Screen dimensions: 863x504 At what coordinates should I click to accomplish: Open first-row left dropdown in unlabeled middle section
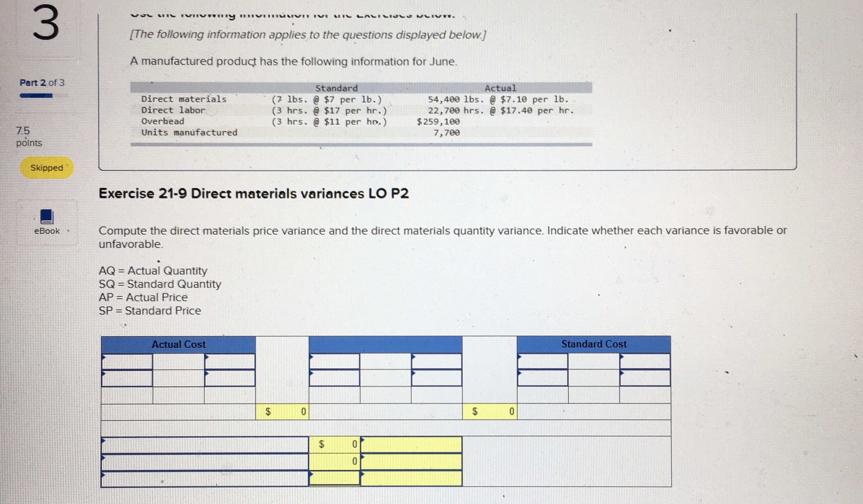tap(334, 362)
